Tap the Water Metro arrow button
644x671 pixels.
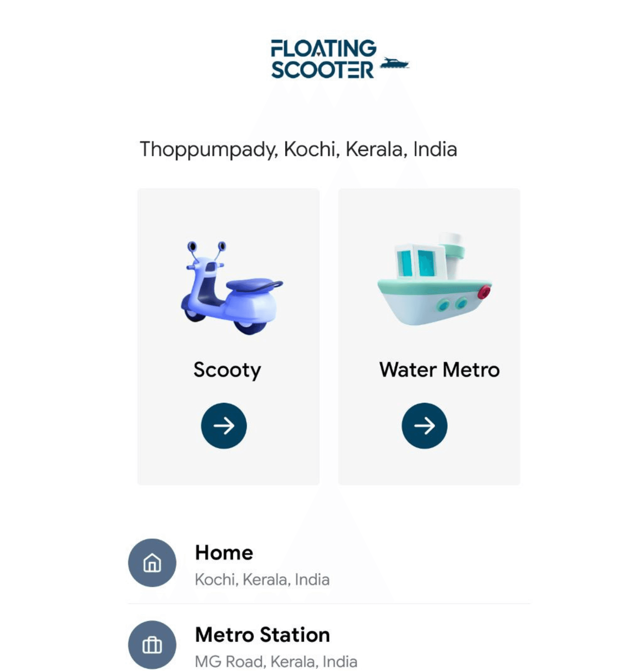[424, 425]
